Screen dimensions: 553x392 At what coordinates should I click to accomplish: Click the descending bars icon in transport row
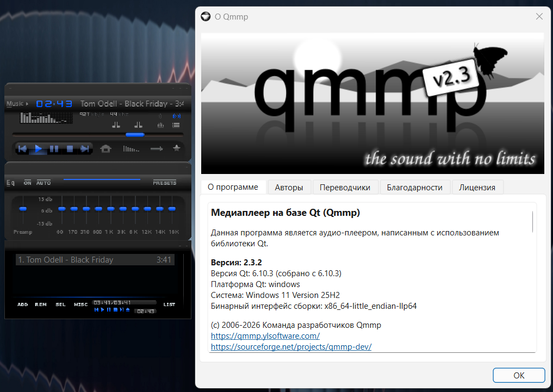(x=131, y=149)
